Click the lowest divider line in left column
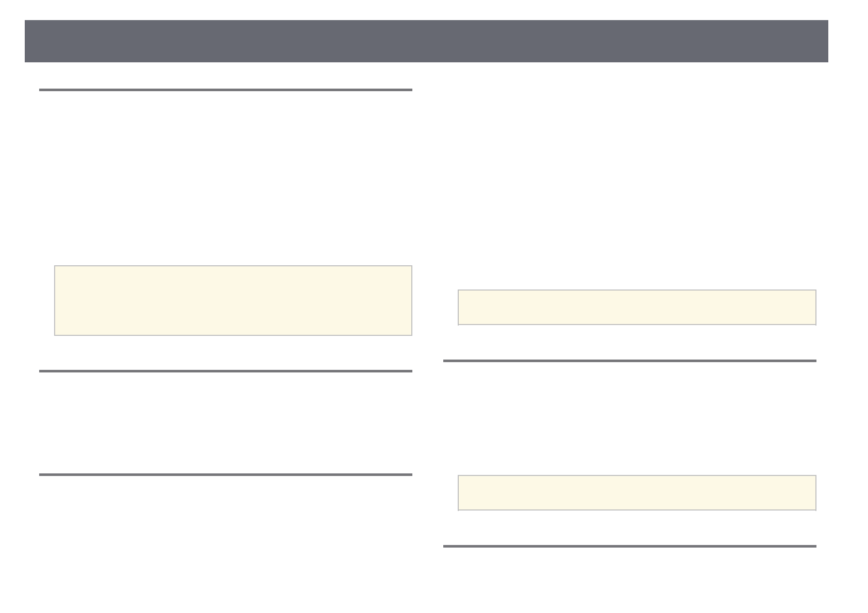868x613 pixels. click(225, 474)
